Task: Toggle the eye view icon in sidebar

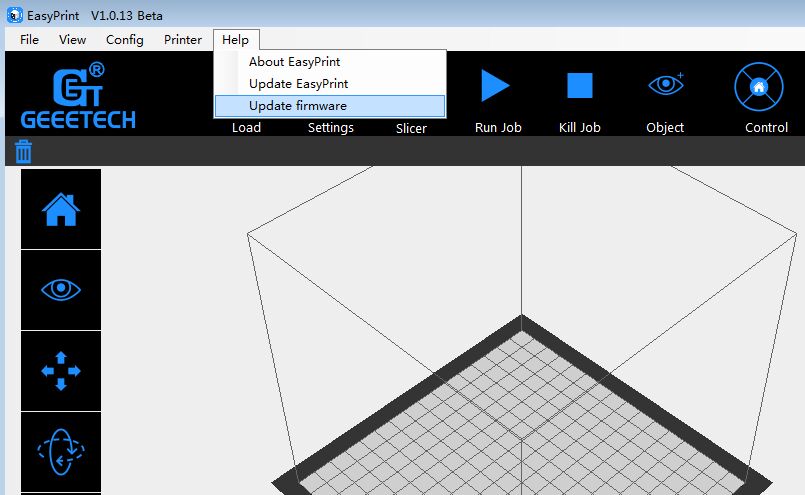Action: click(61, 290)
